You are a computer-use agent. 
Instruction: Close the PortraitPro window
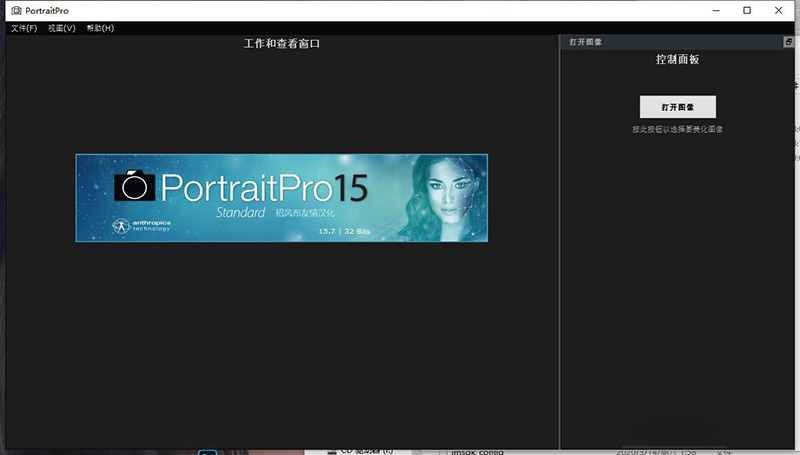tap(779, 10)
